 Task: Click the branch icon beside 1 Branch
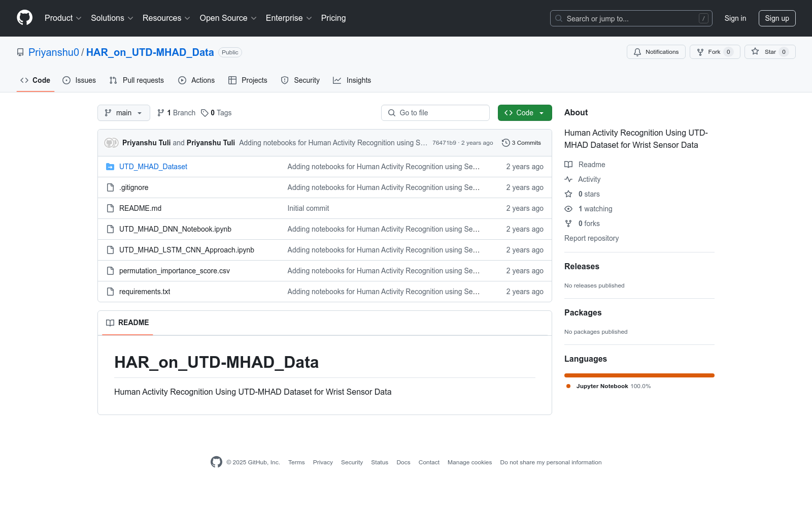pyautogui.click(x=161, y=113)
